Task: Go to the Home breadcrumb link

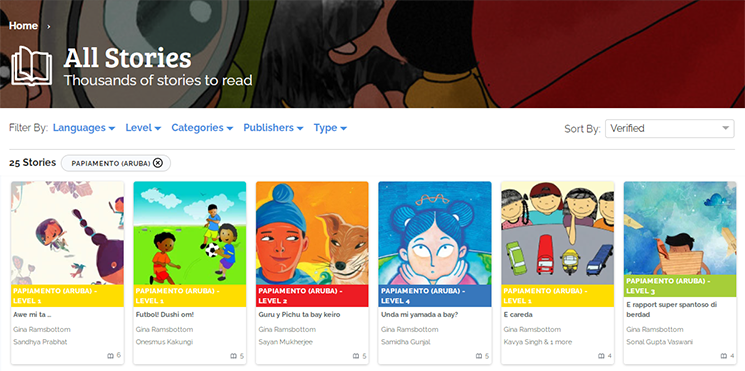Action: tap(23, 26)
